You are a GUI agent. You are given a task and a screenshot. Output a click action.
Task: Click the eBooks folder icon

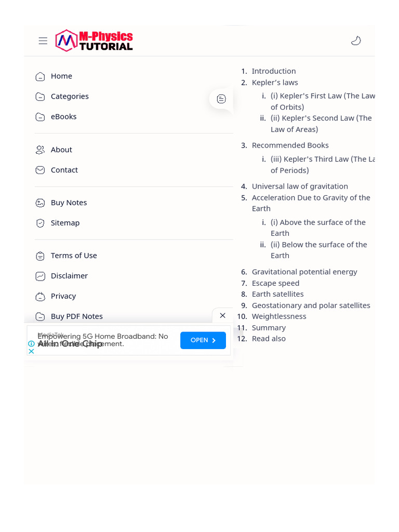tap(40, 117)
